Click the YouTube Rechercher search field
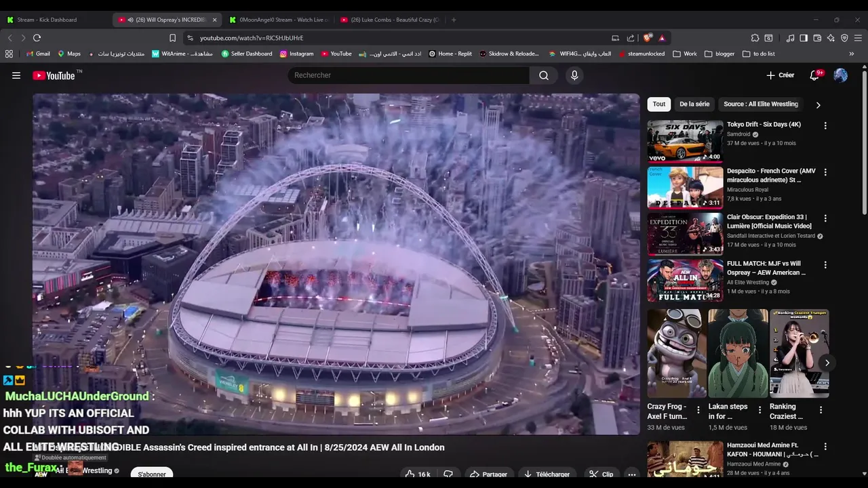The height and width of the screenshot is (488, 868). pyautogui.click(x=409, y=75)
